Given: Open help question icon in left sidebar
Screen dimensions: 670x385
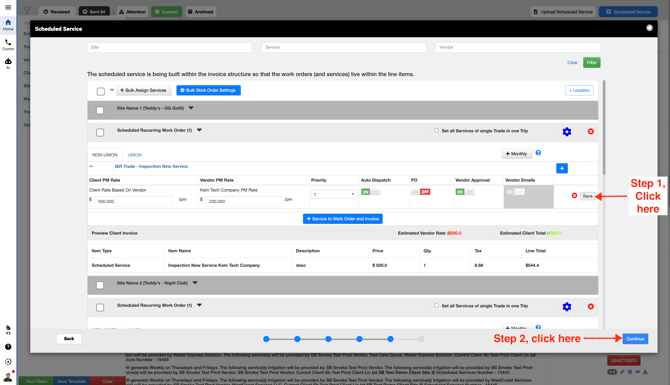Looking at the screenshot, I should (x=8, y=347).
